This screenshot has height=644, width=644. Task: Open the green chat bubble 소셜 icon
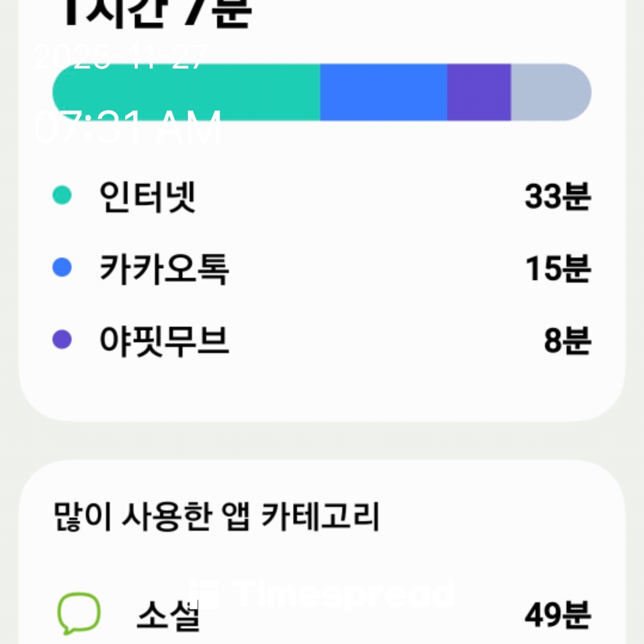click(x=78, y=614)
